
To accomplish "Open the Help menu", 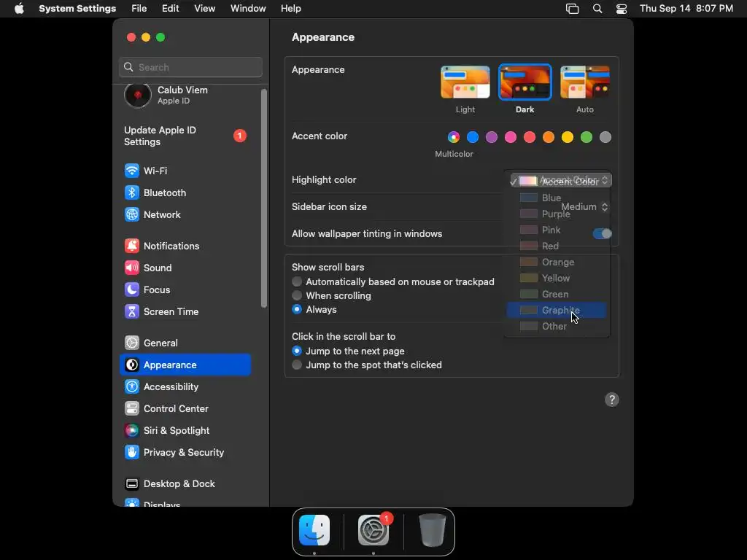I will (290, 9).
